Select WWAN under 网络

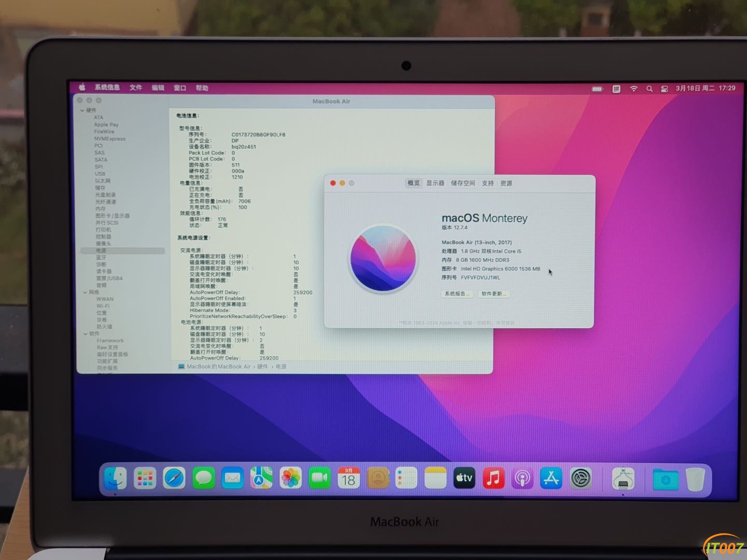click(x=105, y=299)
